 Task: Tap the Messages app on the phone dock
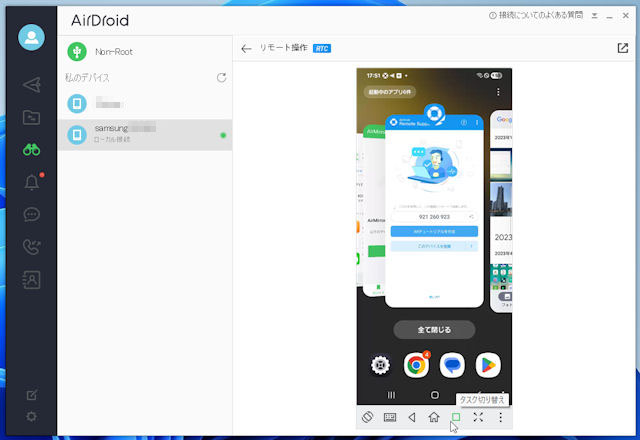point(452,364)
